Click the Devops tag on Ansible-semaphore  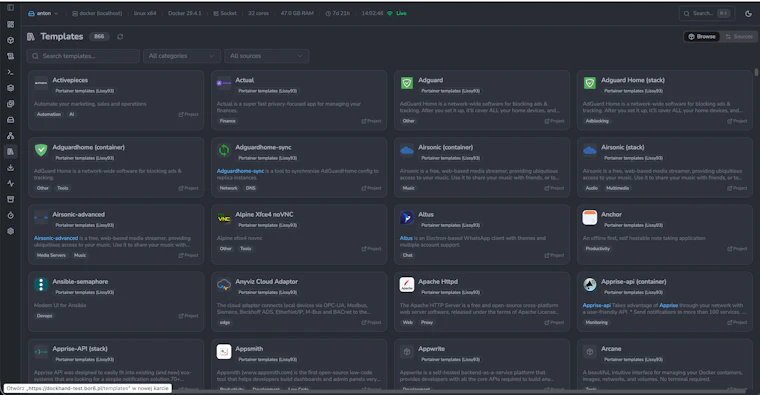[45, 316]
